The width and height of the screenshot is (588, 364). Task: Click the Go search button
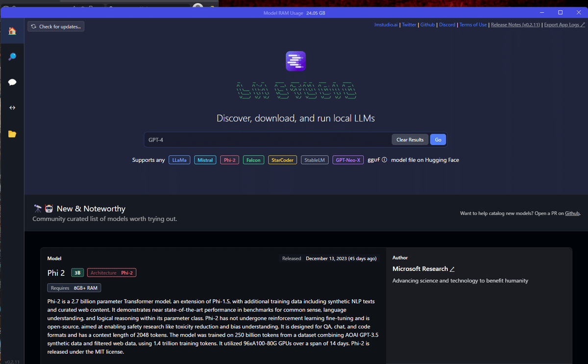(438, 140)
